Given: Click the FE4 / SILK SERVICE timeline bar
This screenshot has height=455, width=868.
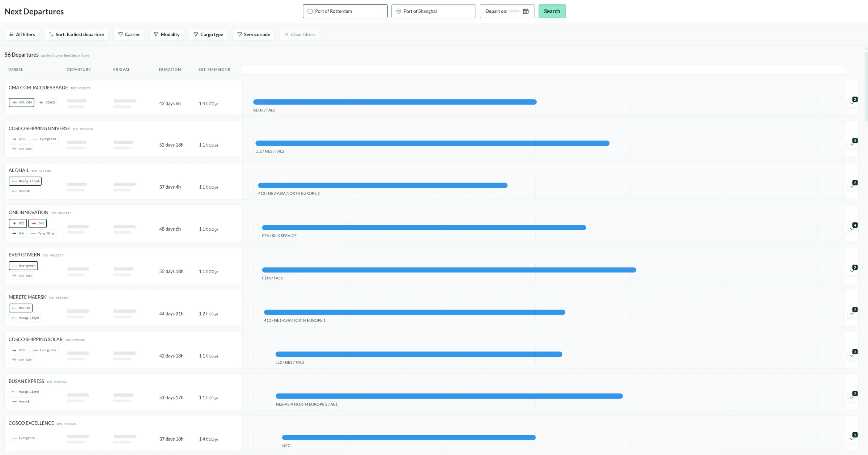Looking at the screenshot, I should coord(424,228).
